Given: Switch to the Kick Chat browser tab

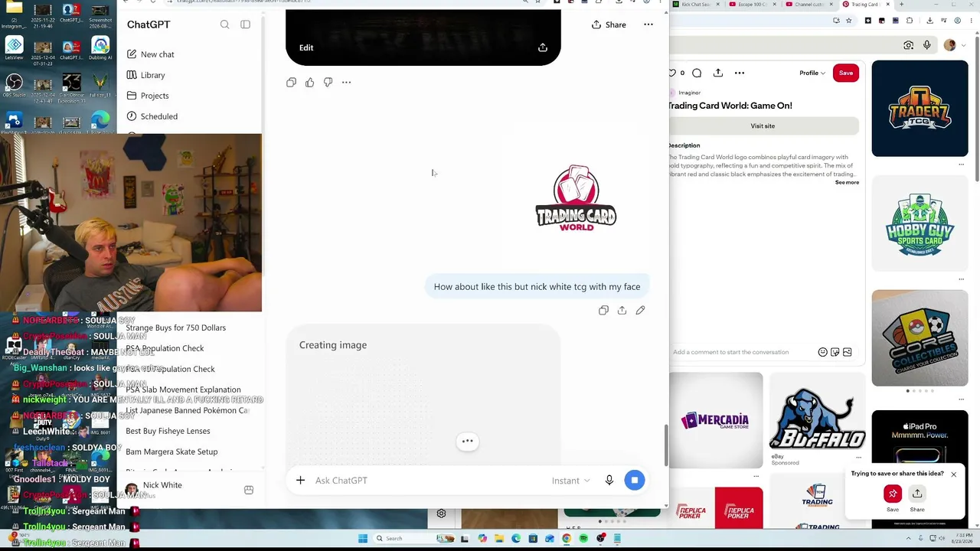Looking at the screenshot, I should pos(694,5).
